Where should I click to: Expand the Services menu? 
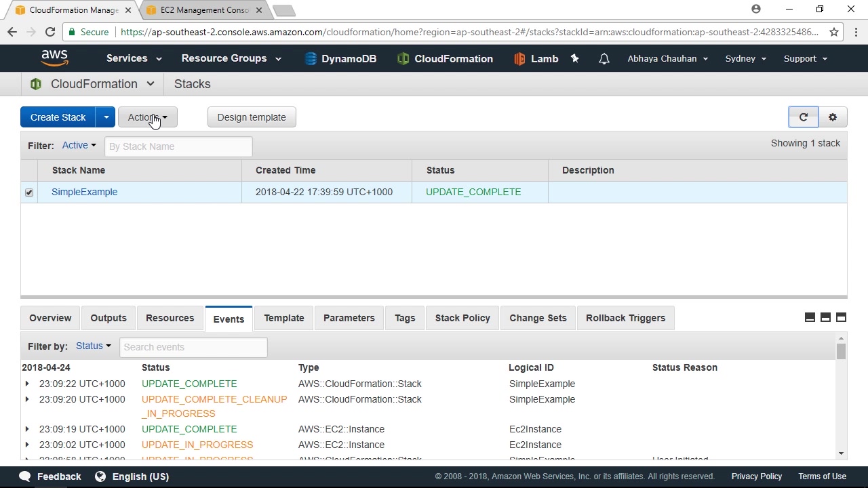pos(134,58)
